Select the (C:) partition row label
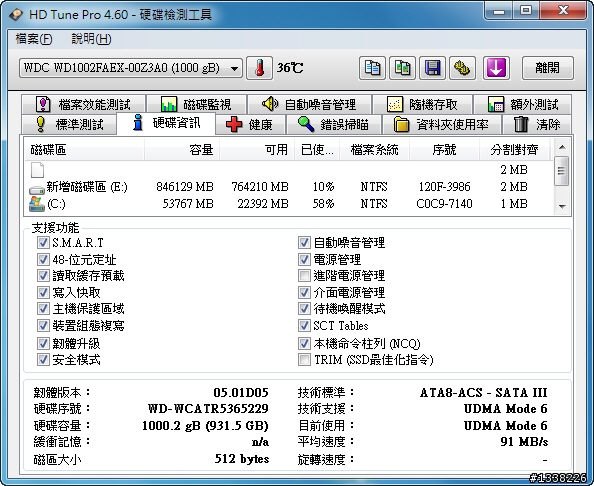This screenshot has width=594, height=486. 56,204
